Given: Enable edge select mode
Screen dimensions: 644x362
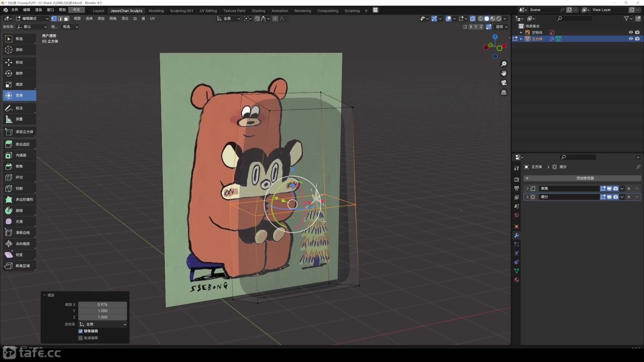Looking at the screenshot, I should pyautogui.click(x=60, y=19).
